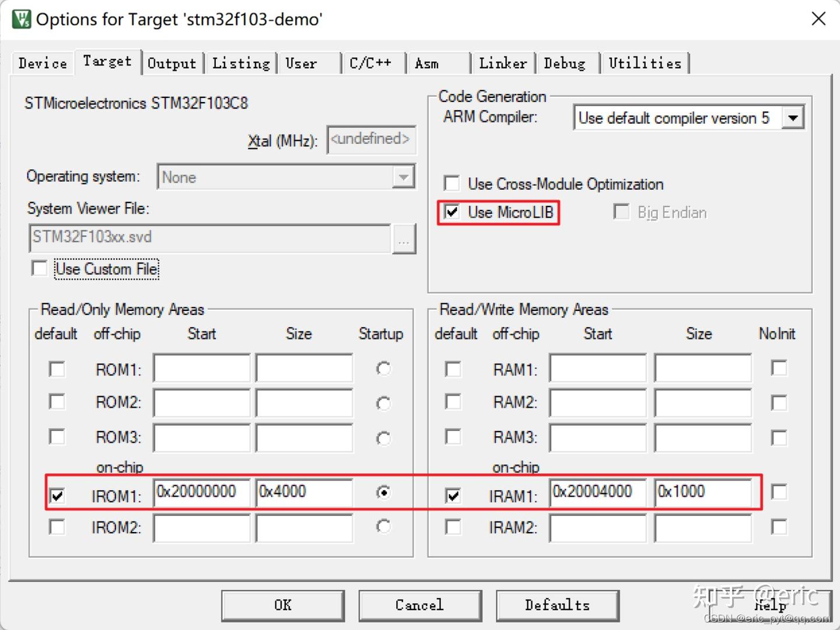Screen dimensions: 840x630
Task: Disable the Use MicroLIB option
Action: click(452, 212)
